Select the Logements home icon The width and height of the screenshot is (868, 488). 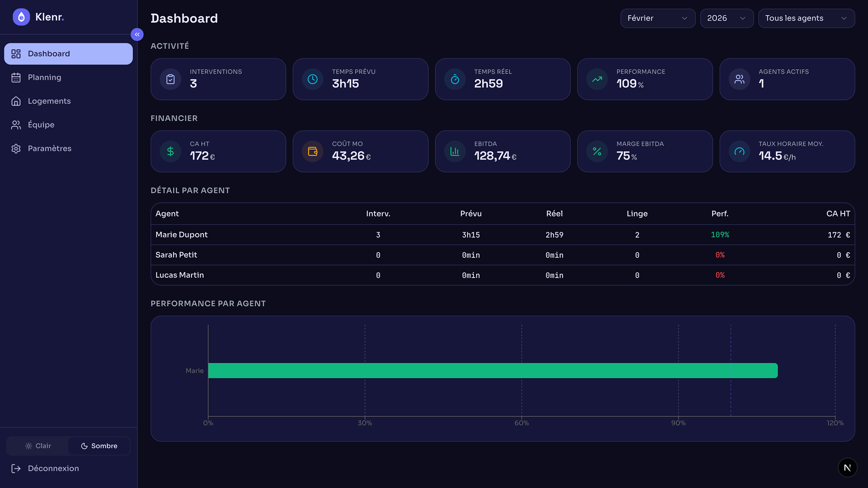[x=16, y=101]
